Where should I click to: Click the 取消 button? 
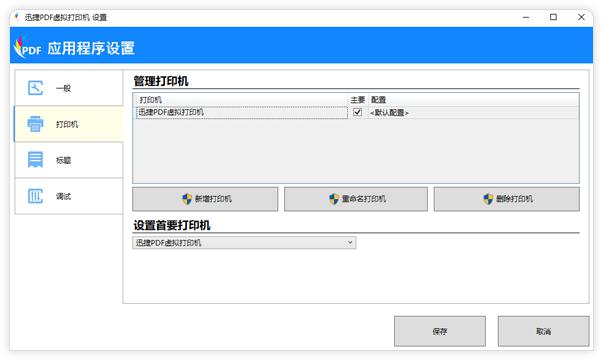(543, 331)
